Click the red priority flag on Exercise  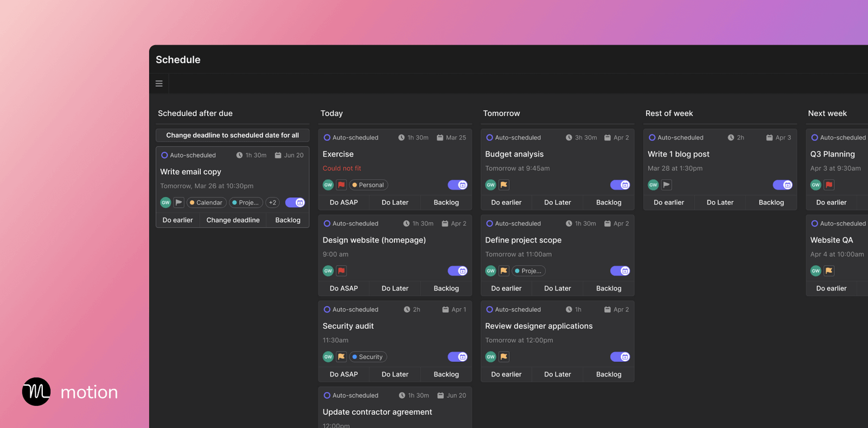341,185
